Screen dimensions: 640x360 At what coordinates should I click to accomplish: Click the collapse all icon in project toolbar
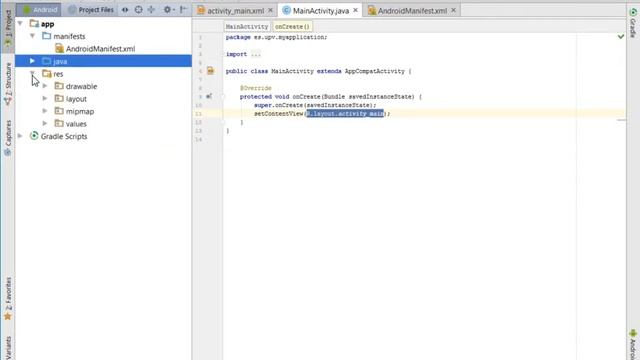click(151, 9)
